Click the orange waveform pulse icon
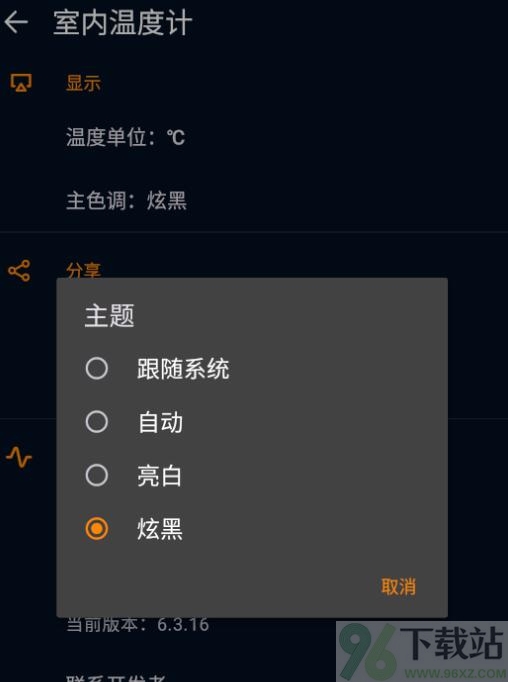The width and height of the screenshot is (508, 682). 19,457
